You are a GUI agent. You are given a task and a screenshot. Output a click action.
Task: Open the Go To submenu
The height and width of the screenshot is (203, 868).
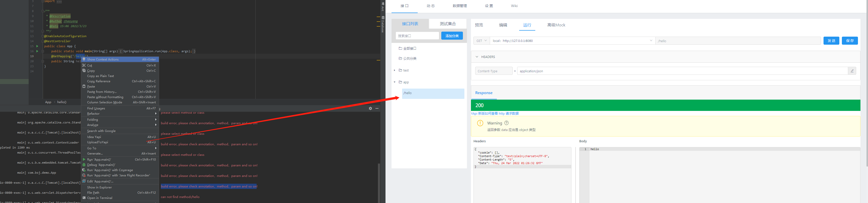point(120,148)
